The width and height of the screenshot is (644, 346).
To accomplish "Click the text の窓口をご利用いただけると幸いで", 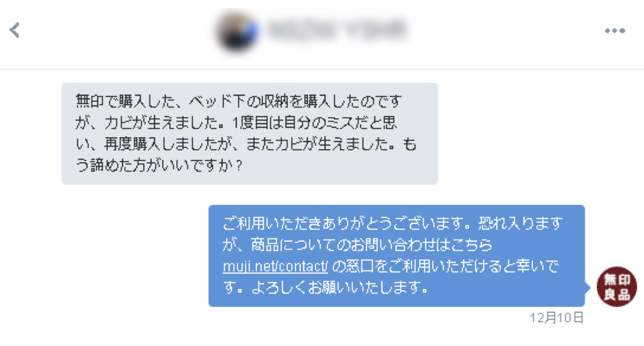I will [445, 266].
